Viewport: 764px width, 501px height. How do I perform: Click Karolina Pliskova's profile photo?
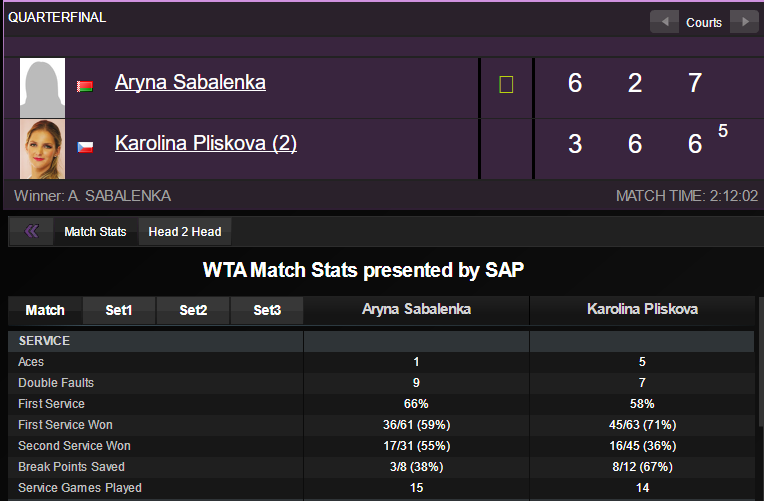click(x=43, y=148)
